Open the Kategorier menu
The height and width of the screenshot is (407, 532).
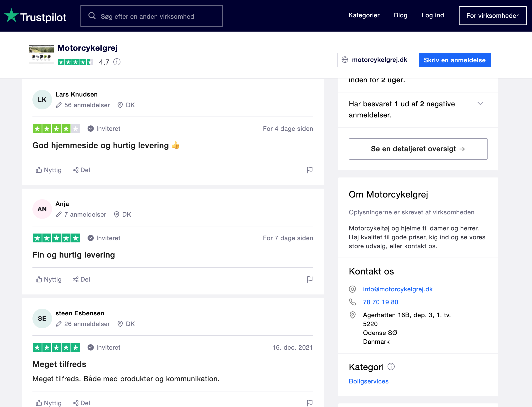364,15
